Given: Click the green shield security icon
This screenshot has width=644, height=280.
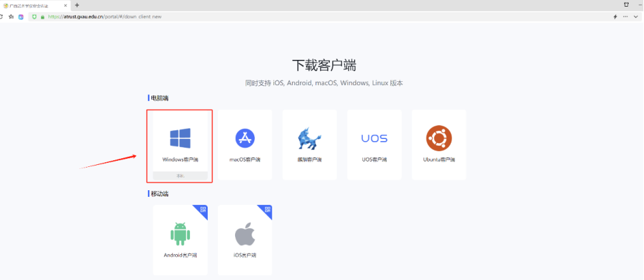Looking at the screenshot, I should [34, 16].
